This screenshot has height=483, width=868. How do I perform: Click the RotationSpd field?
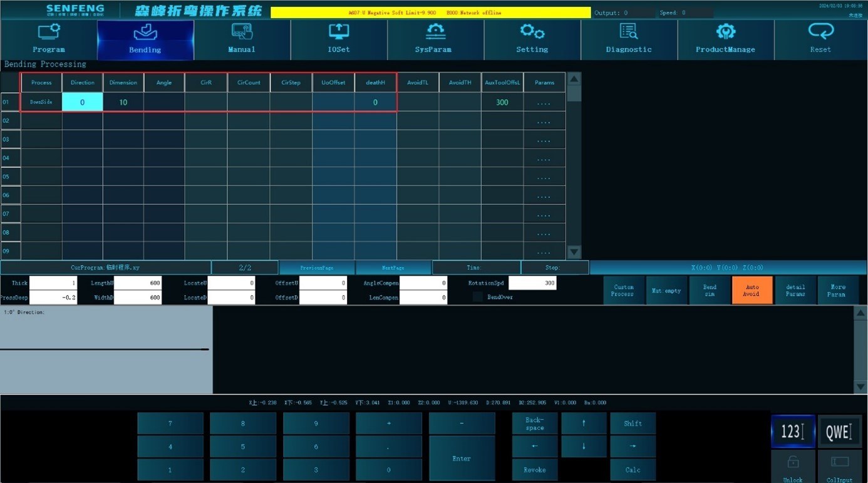tap(532, 283)
